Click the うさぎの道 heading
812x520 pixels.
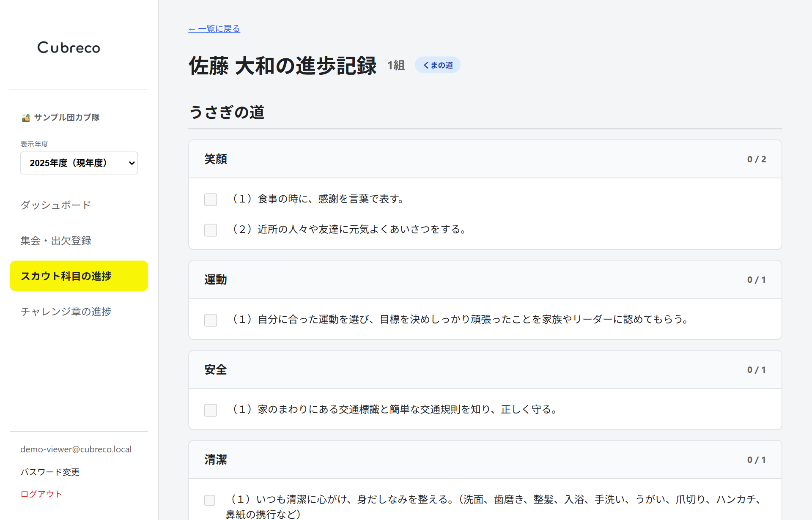(x=227, y=112)
